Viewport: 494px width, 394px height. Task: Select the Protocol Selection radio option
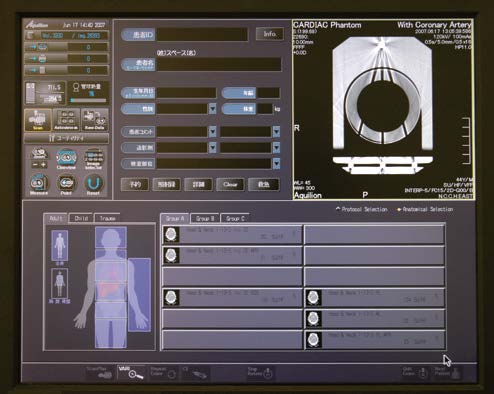coord(362,209)
